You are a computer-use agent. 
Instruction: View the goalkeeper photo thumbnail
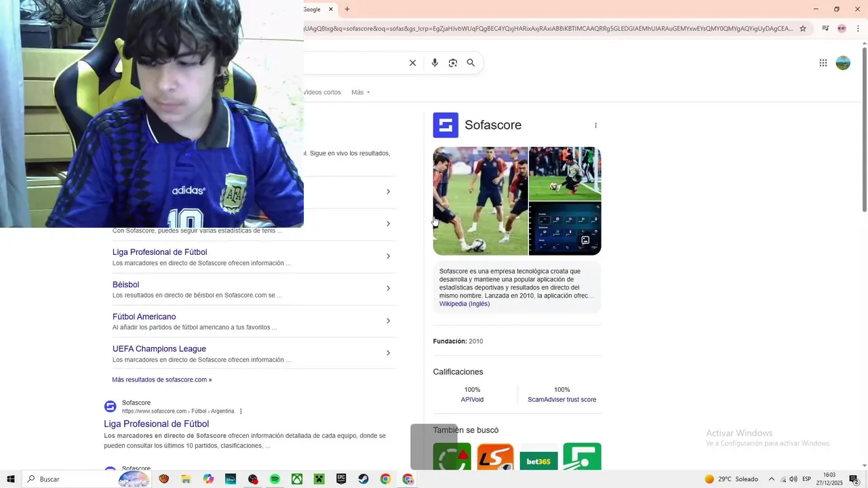pyautogui.click(x=565, y=173)
